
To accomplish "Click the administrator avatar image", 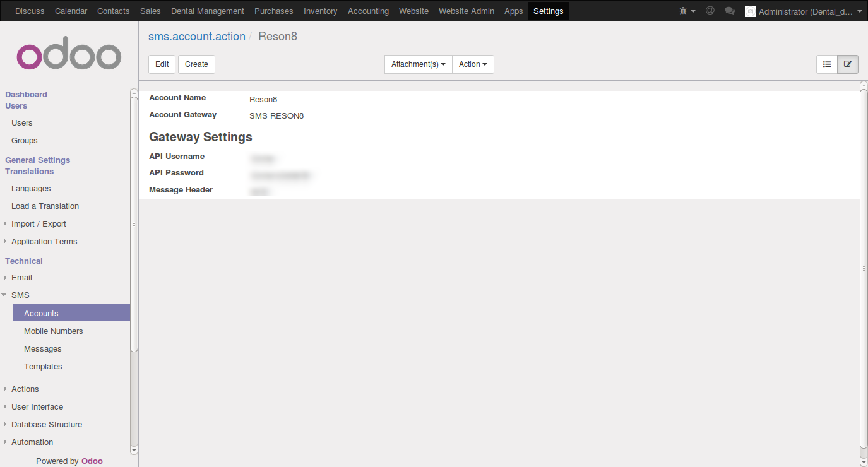I will coord(751,11).
